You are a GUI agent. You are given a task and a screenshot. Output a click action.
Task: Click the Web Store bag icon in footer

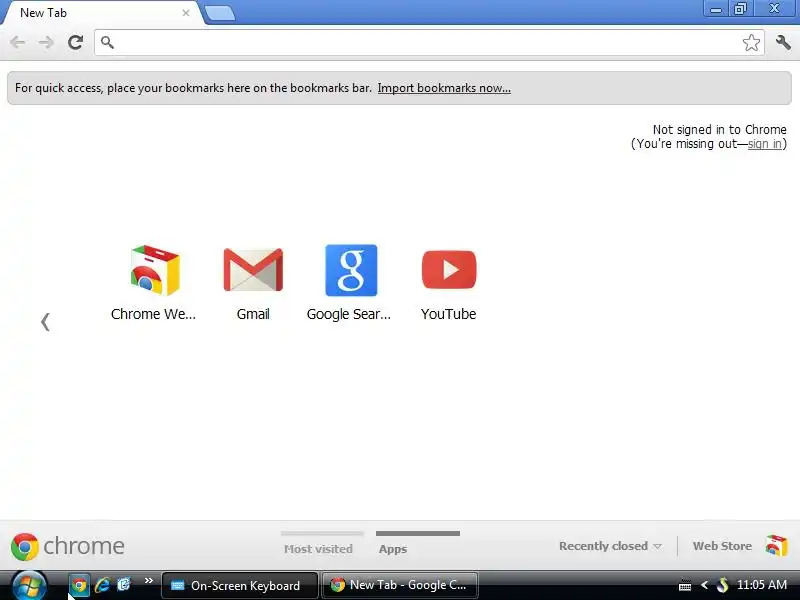click(x=776, y=546)
